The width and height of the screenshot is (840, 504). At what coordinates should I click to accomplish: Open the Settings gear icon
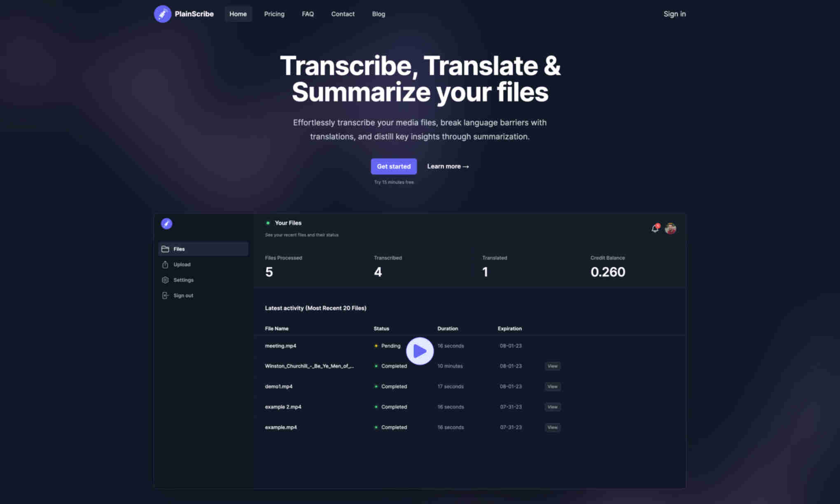[165, 280]
